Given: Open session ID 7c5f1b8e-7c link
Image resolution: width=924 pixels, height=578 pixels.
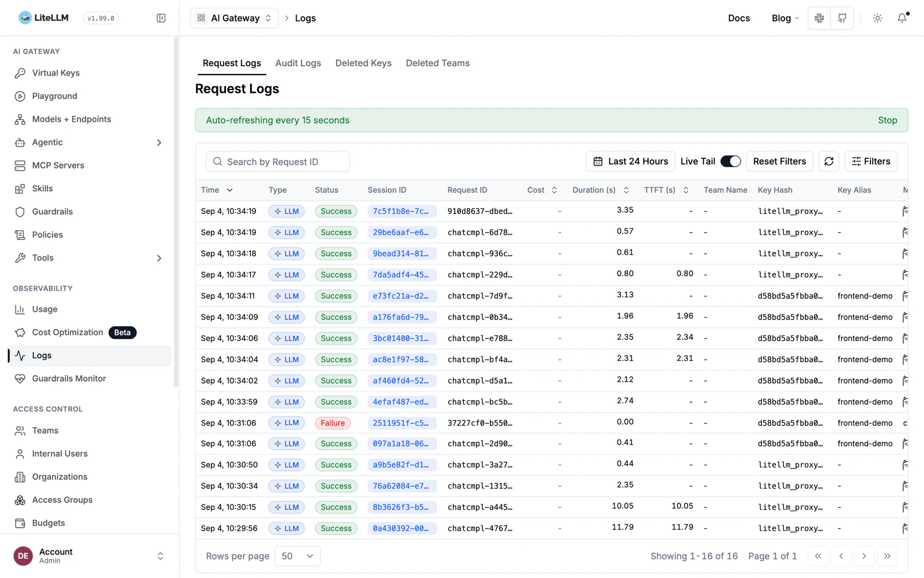Looking at the screenshot, I should [x=401, y=211].
